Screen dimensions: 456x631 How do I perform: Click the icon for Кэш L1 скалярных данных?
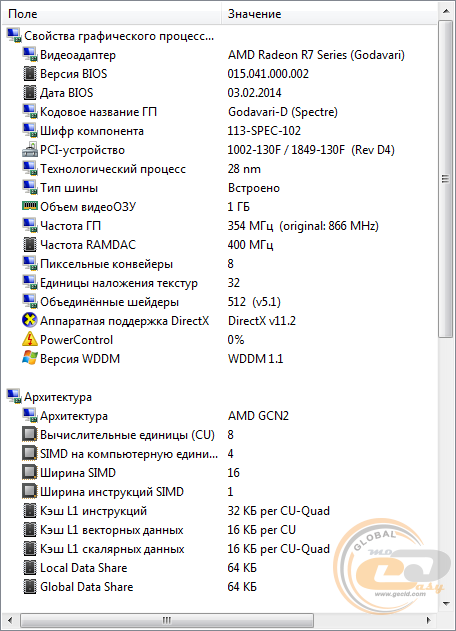point(30,549)
